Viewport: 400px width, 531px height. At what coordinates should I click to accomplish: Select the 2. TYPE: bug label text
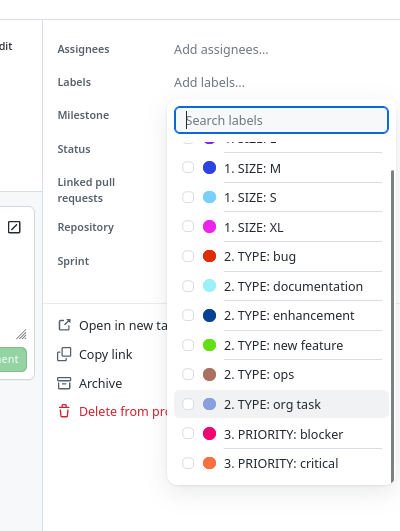point(260,257)
